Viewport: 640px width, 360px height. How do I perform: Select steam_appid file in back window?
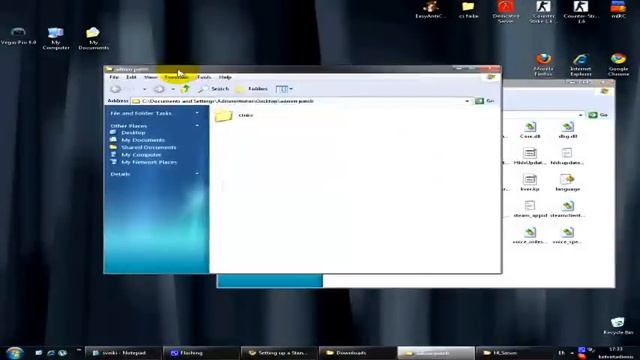click(530, 209)
